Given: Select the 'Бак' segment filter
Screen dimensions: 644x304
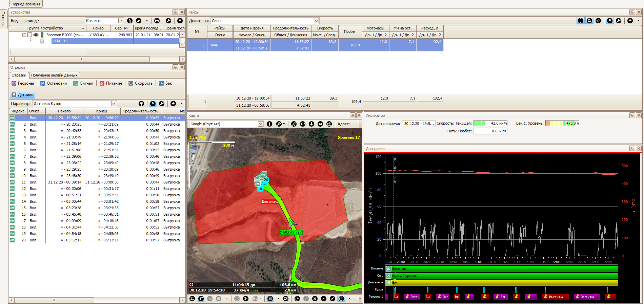Looking at the screenshot, I should point(165,83).
